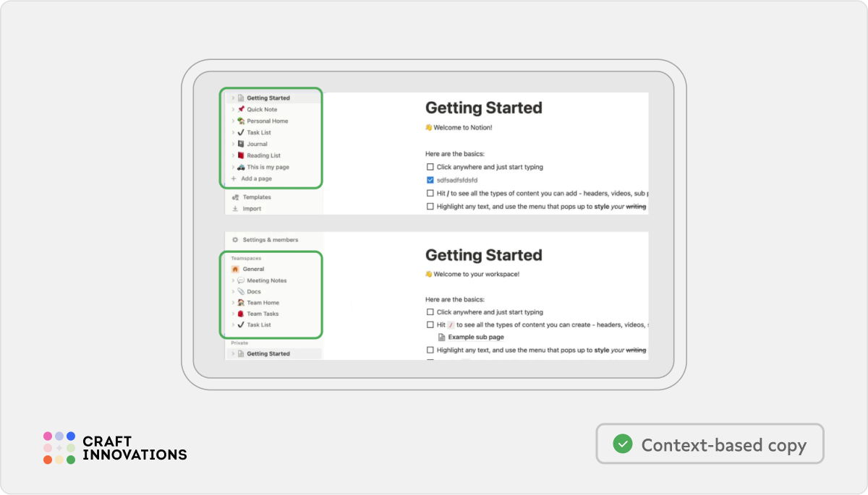Screen dimensions: 868x495
Task: Expand the Team Tasks page chevron
Action: [233, 314]
